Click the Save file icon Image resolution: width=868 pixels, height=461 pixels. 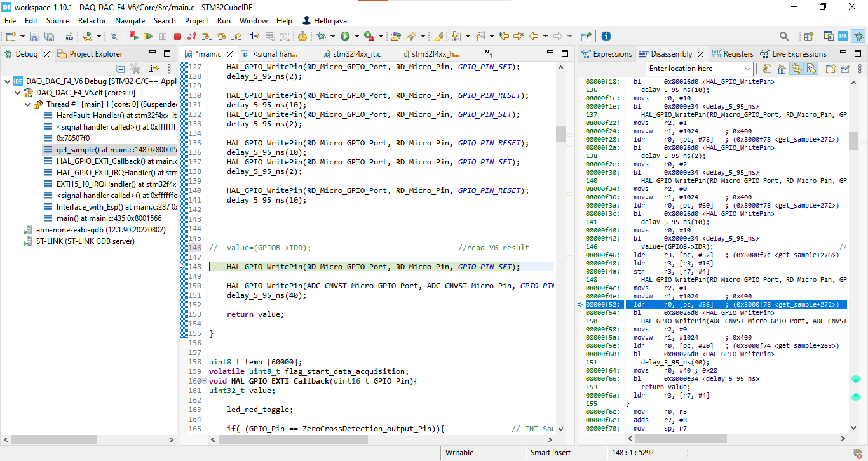click(33, 36)
